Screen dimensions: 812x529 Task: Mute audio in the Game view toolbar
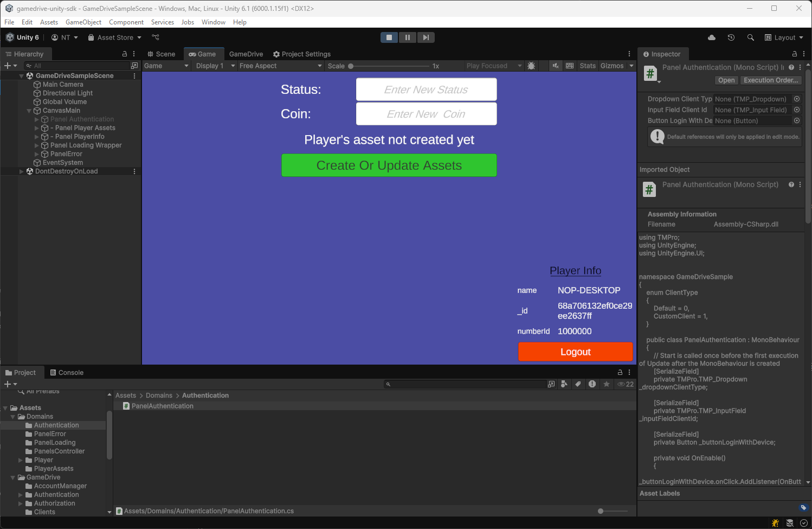(556, 65)
